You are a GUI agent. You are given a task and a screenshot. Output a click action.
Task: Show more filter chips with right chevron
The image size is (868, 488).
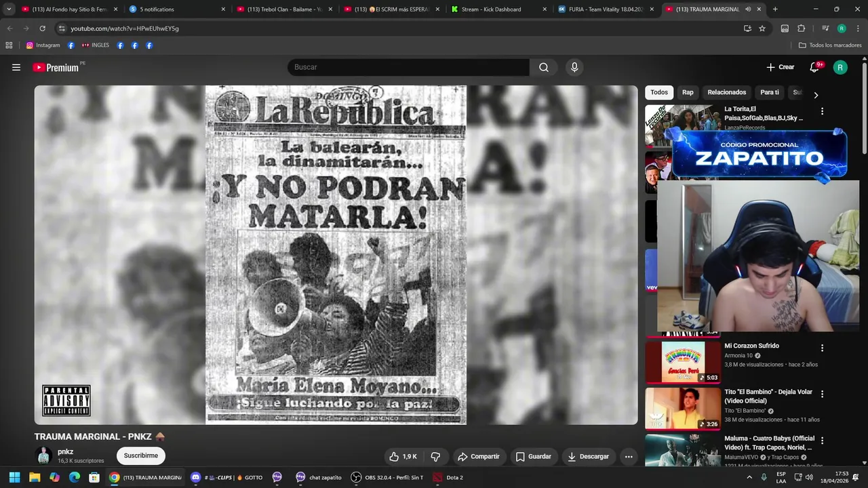[816, 96]
